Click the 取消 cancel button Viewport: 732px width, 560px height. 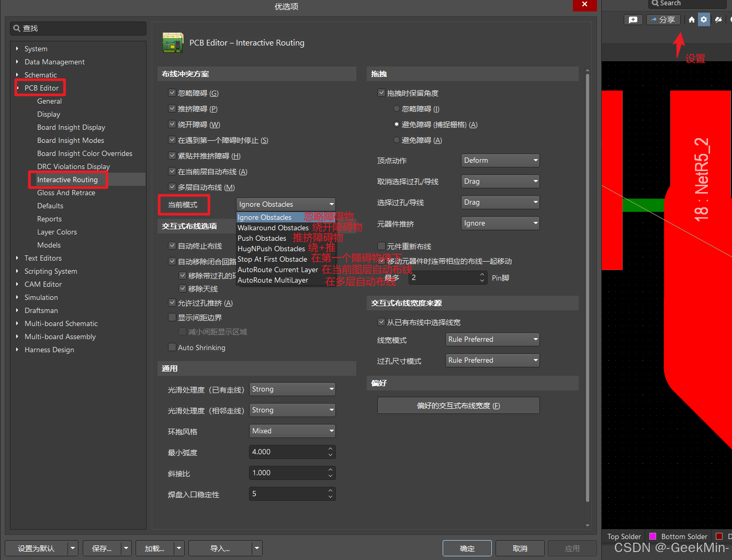pos(520,548)
